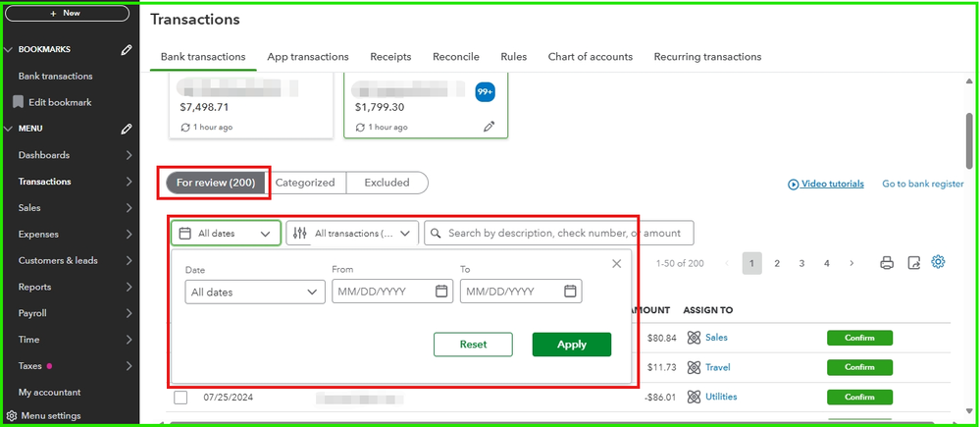Click Apply in the date filter
980x427 pixels.
tap(572, 345)
